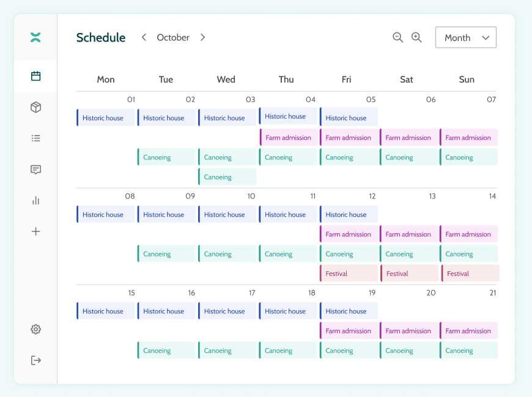Open the messages sidebar icon
This screenshot has width=532, height=397.
click(35, 170)
